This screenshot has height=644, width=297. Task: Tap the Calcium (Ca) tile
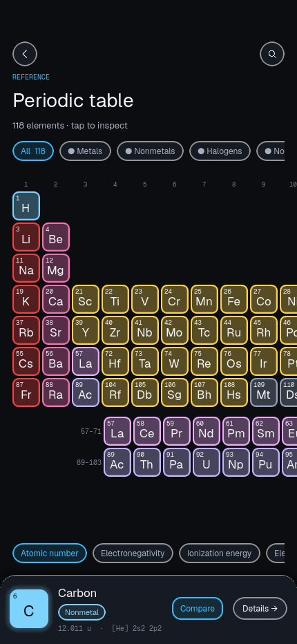coord(56,299)
